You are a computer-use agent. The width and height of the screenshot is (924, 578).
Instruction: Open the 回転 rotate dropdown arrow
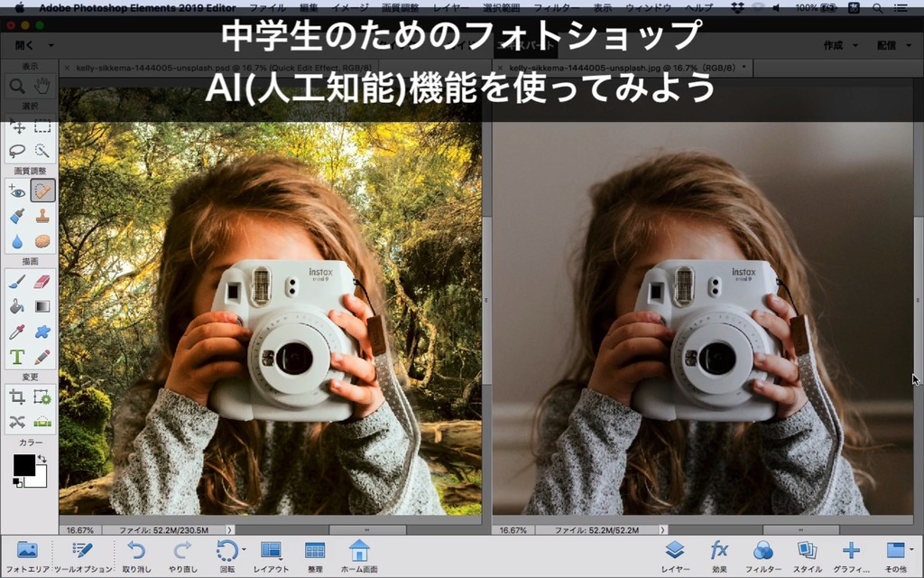[x=244, y=549]
